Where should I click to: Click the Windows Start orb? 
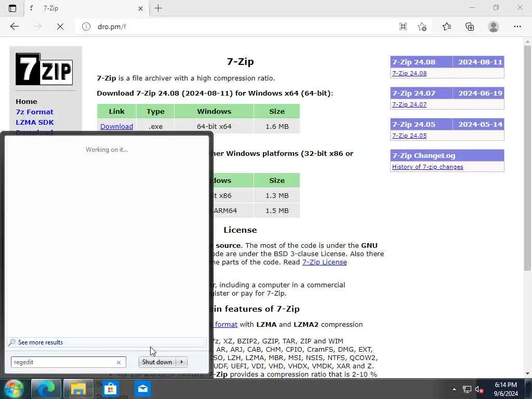(x=13, y=389)
